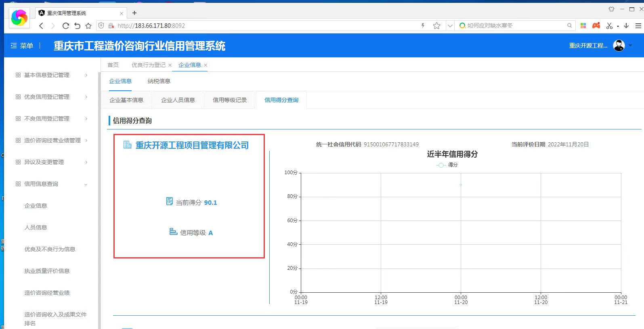Toggle the 菜单 sidebar menu
Image resolution: width=644 pixels, height=329 pixels.
click(x=22, y=46)
